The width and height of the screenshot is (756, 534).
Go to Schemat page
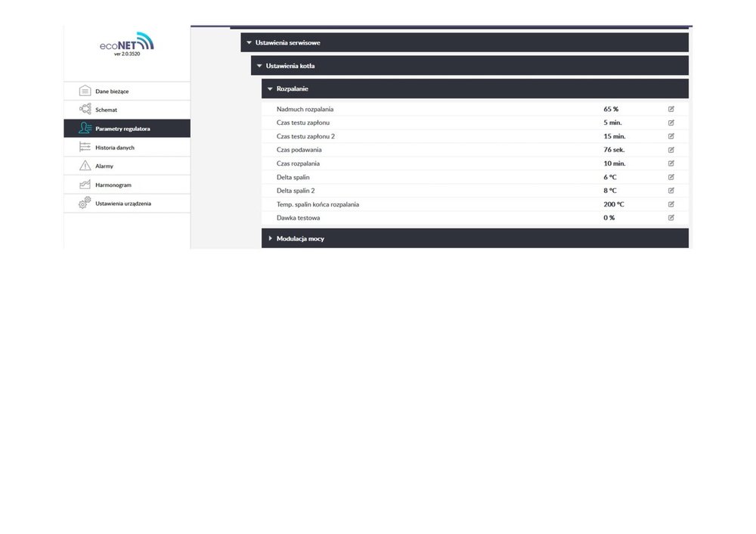[x=106, y=110]
